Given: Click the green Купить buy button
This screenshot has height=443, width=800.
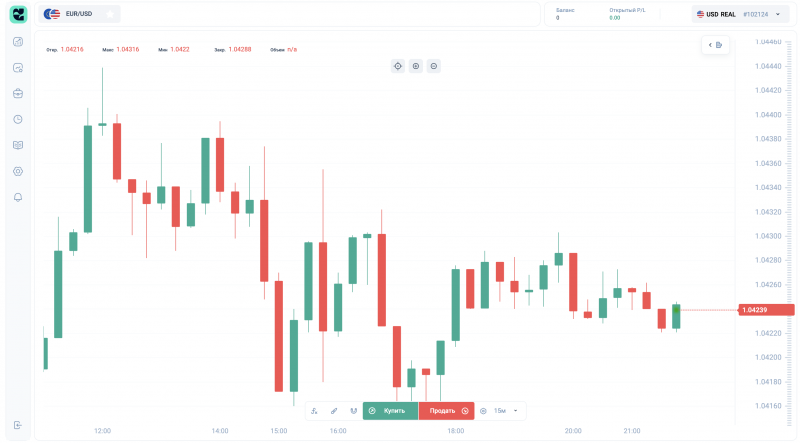Looking at the screenshot, I should (390, 411).
